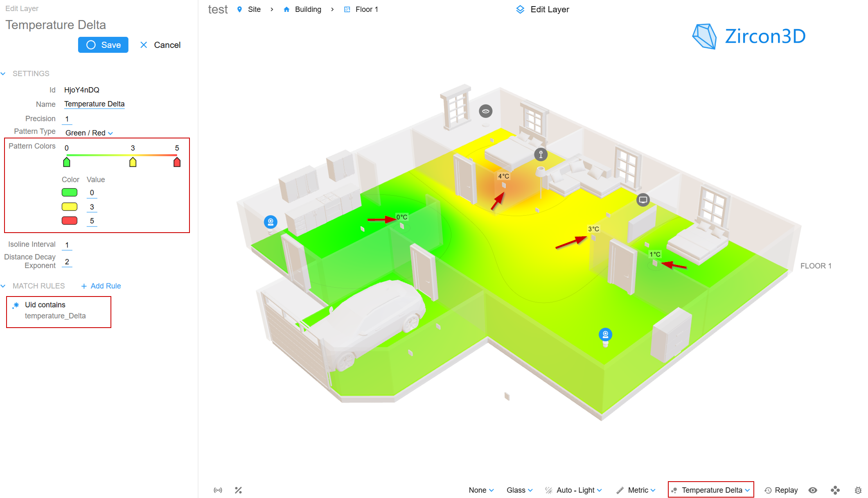Click the broadcast signal icon in bottom bar
Screen dimensions: 868x498
(218, 490)
